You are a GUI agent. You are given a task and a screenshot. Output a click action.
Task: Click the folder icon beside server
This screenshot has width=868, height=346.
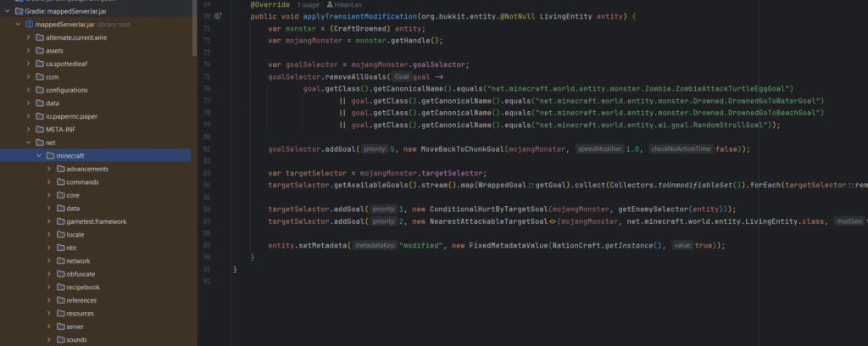coord(60,326)
